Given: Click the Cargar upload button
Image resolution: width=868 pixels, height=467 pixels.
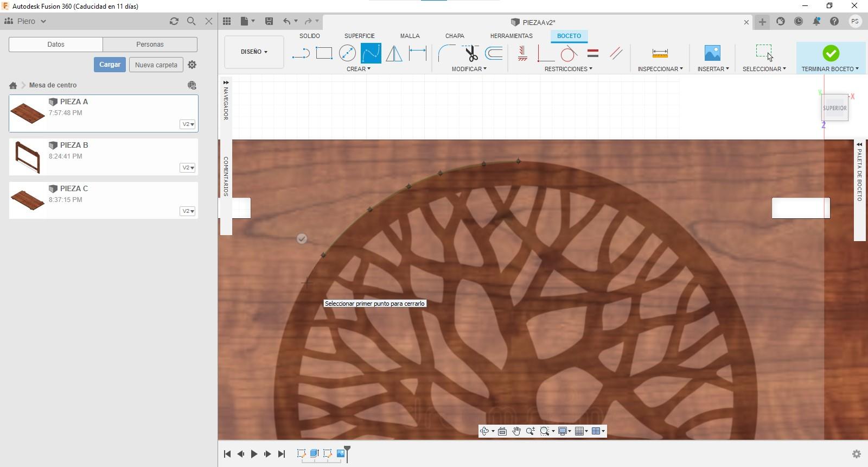Looking at the screenshot, I should [x=110, y=65].
